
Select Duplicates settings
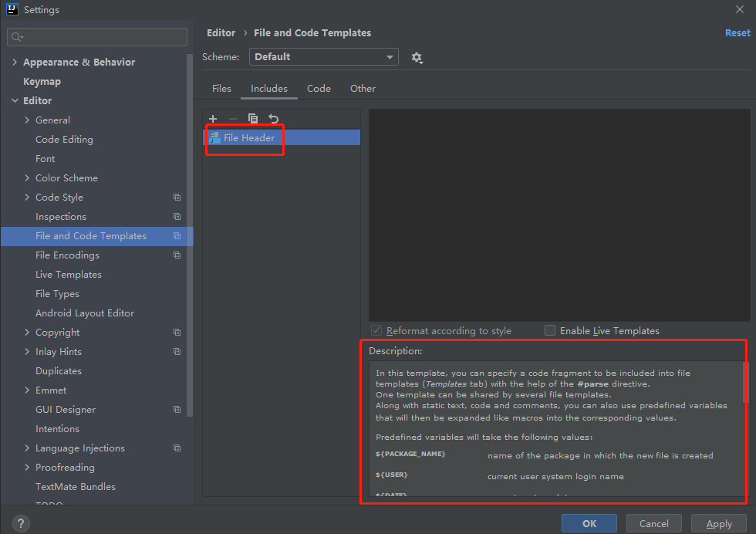tap(59, 371)
